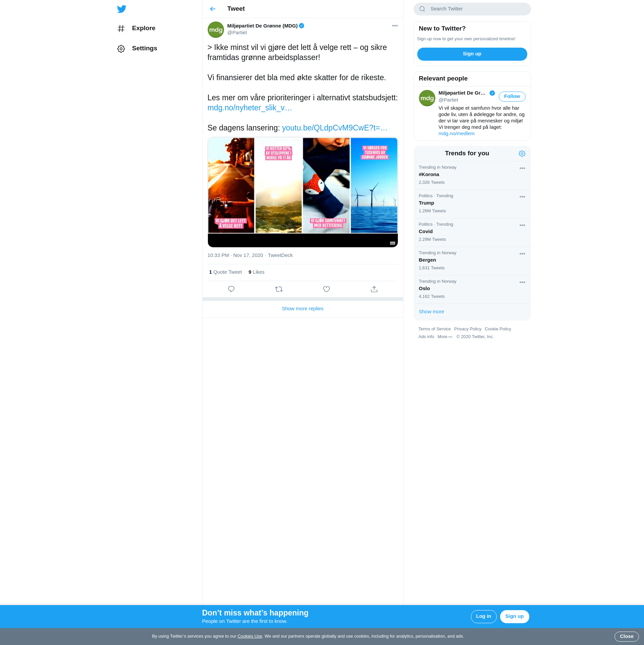Open the Oslo trend
This screenshot has height=645, width=644.
pos(472,289)
